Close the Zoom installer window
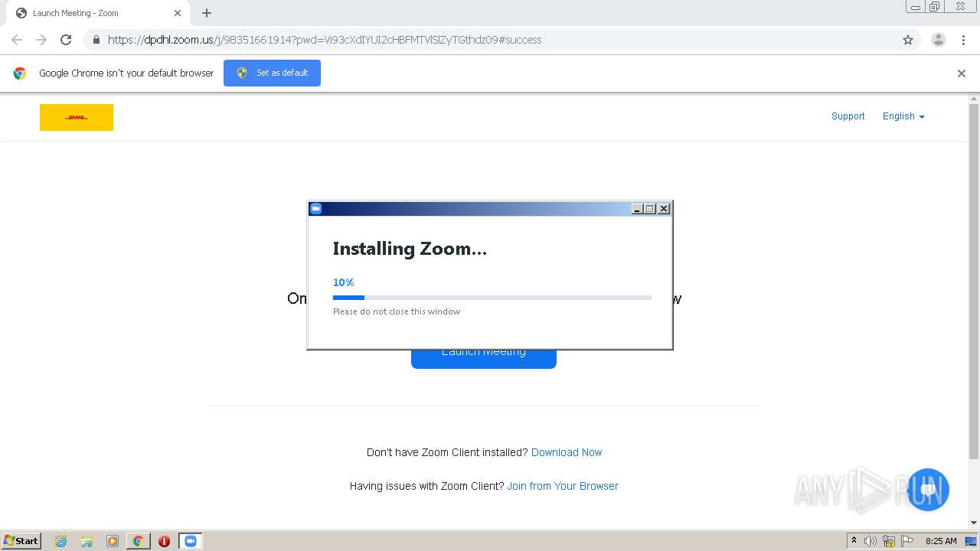 pos(664,209)
